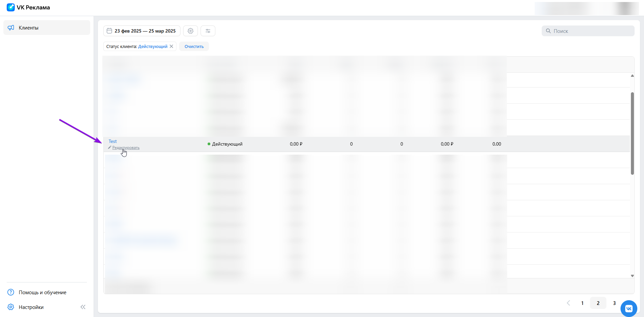Open Помощь и обучение
The height and width of the screenshot is (317, 644).
(43, 293)
